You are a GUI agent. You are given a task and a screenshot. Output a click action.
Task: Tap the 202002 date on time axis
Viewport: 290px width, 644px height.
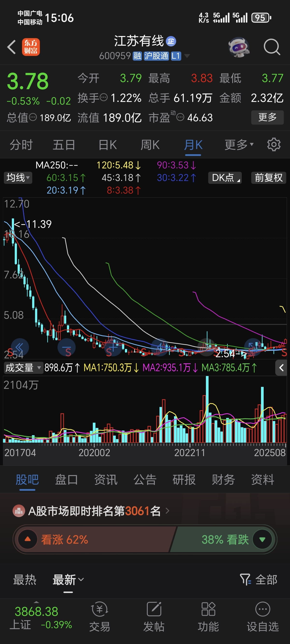tap(94, 453)
